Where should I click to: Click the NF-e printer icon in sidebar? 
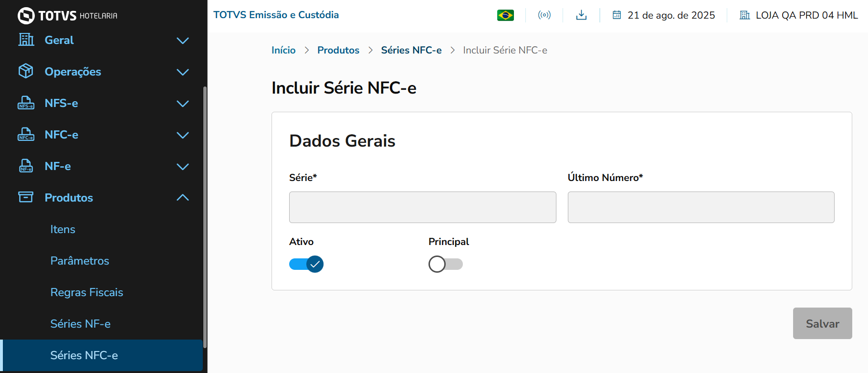pyautogui.click(x=26, y=166)
